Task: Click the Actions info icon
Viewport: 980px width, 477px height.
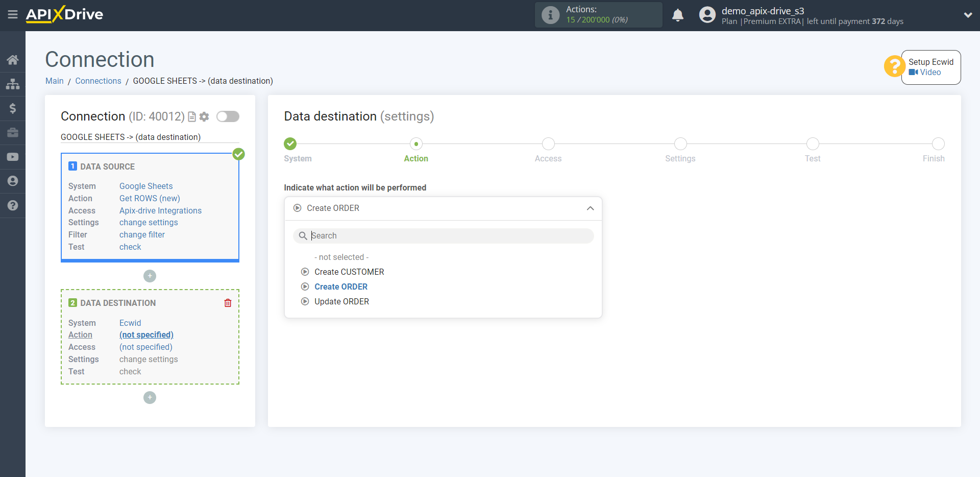Action: click(550, 15)
